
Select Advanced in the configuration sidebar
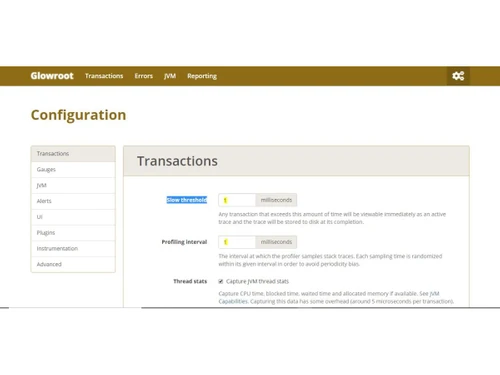tap(73, 264)
